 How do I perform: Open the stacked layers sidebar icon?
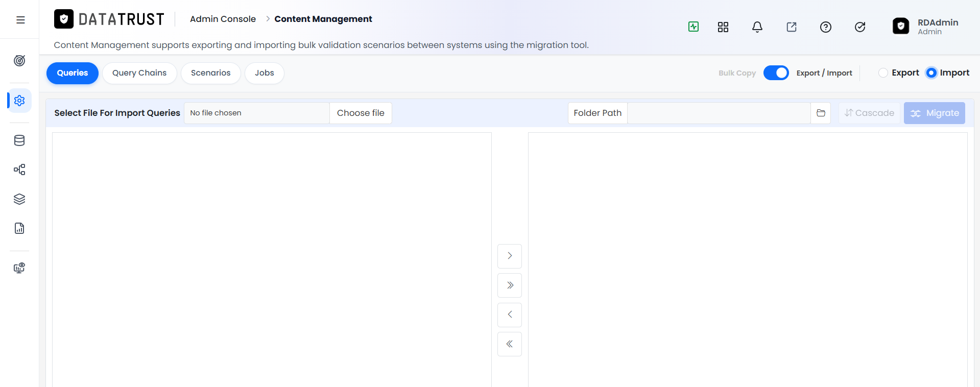(19, 199)
